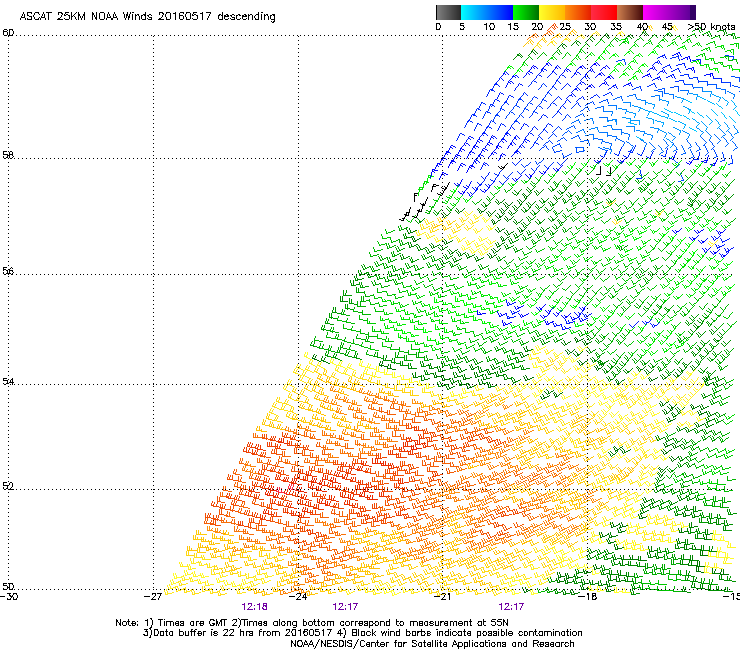
Task: Click the '>50 knots' legend label
Action: 711,27
